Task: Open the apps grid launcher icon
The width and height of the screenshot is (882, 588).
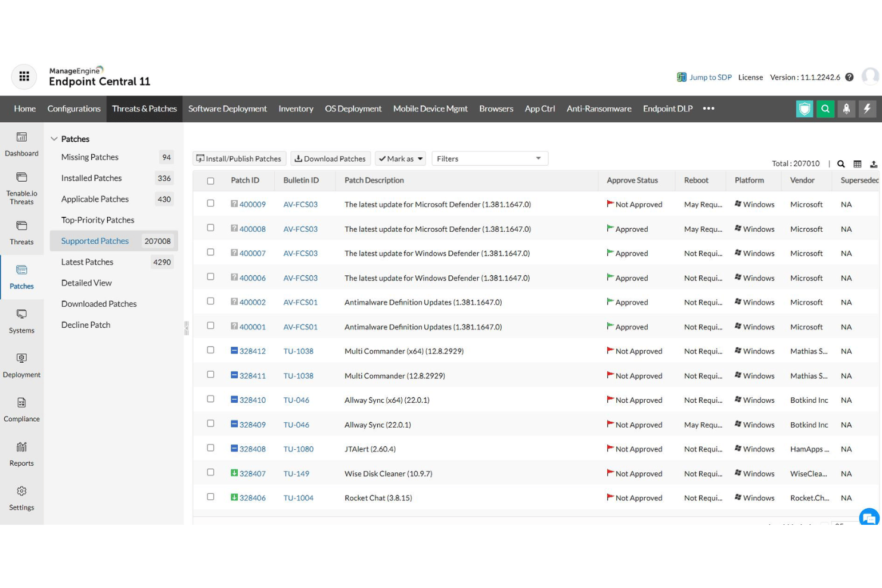Action: tap(24, 76)
